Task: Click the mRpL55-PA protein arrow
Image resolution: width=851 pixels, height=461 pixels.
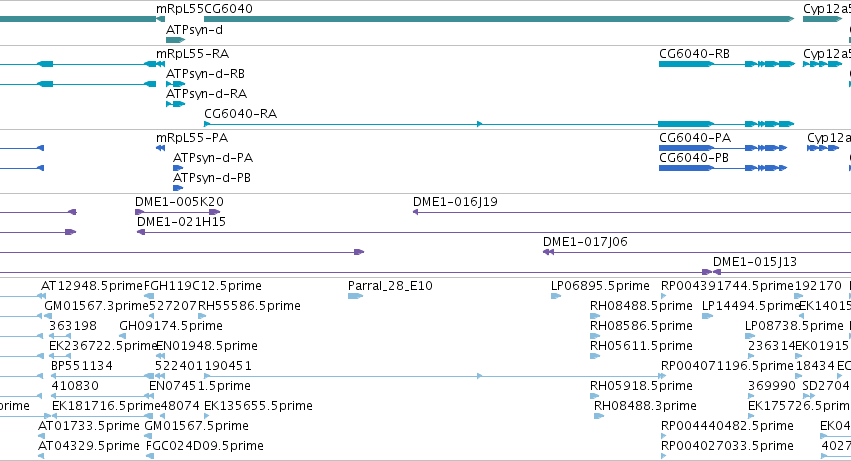Action: [161, 148]
